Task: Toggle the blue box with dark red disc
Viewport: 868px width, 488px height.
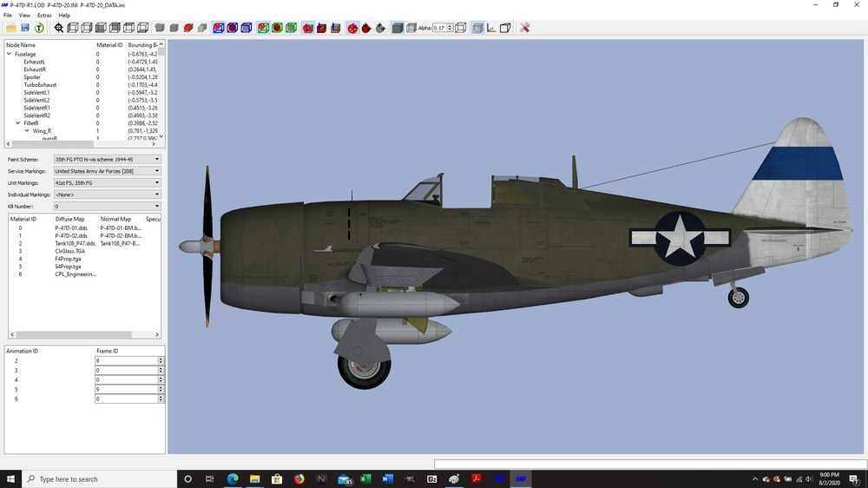Action: (x=233, y=28)
